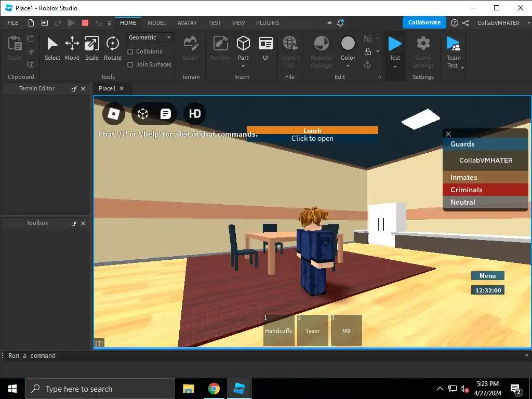Enable the Collisions checkbox
The image size is (532, 399).
click(130, 51)
